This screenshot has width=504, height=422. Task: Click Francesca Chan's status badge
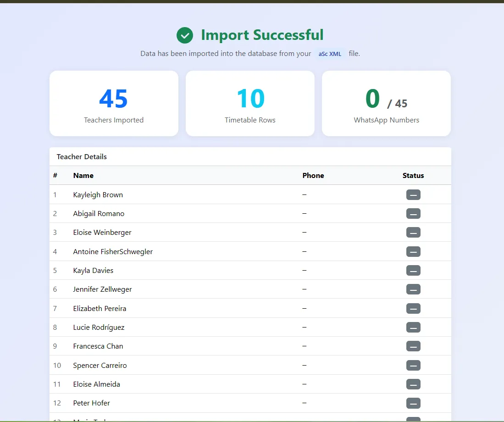point(413,346)
